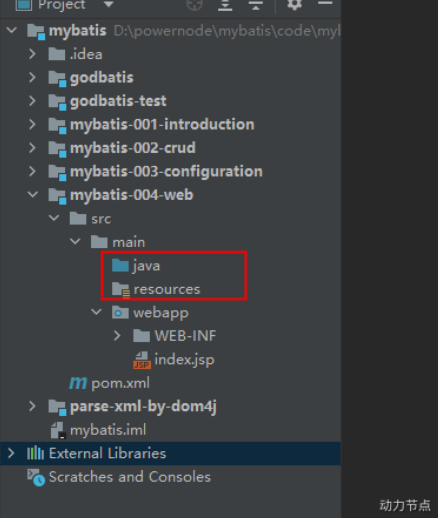Click the Expand All toolbar icon
The image size is (438, 518).
[225, 5]
